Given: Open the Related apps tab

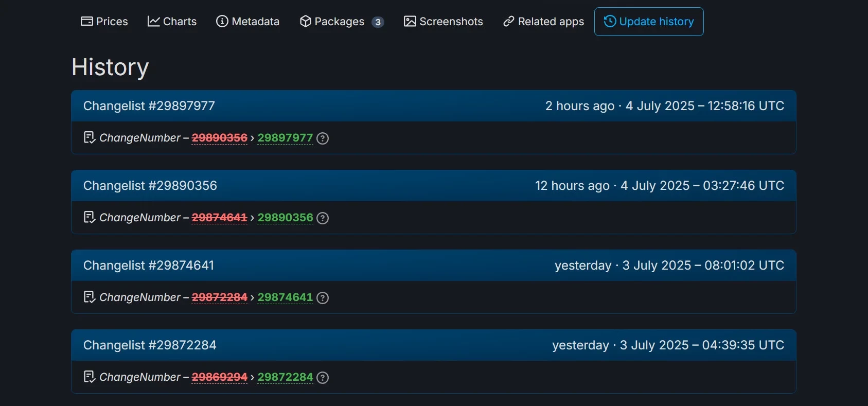Looking at the screenshot, I should (x=544, y=22).
